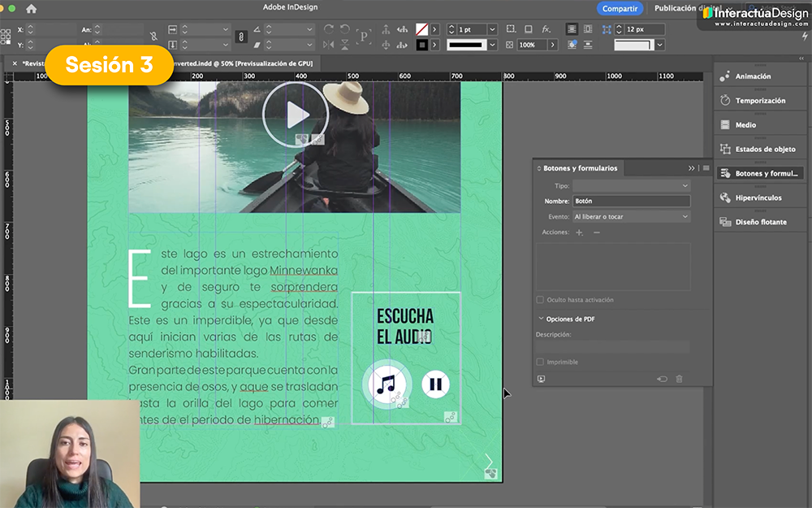The width and height of the screenshot is (812, 508).
Task: Toggle the no text wrap button
Action: click(x=572, y=29)
